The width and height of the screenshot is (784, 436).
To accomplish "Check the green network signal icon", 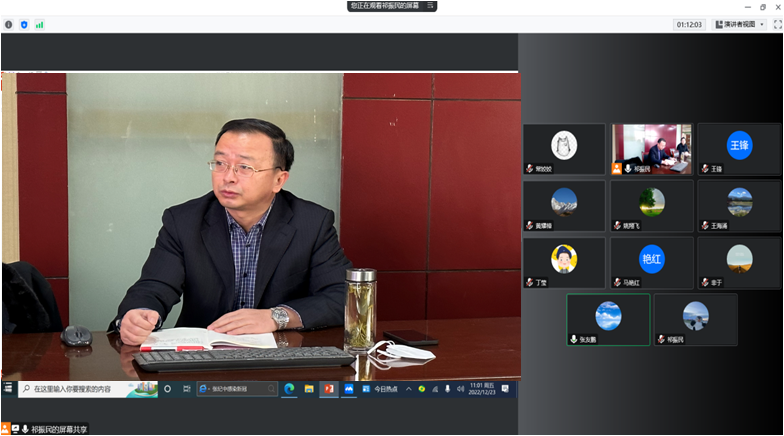I will [40, 24].
